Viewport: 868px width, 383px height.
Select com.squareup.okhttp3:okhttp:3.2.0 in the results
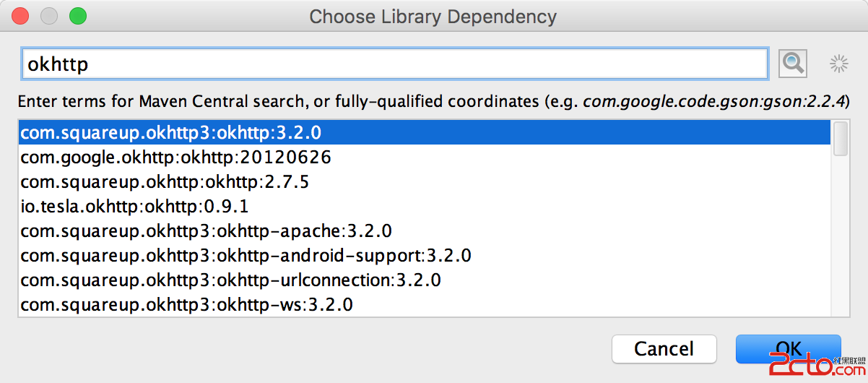pyautogui.click(x=170, y=132)
